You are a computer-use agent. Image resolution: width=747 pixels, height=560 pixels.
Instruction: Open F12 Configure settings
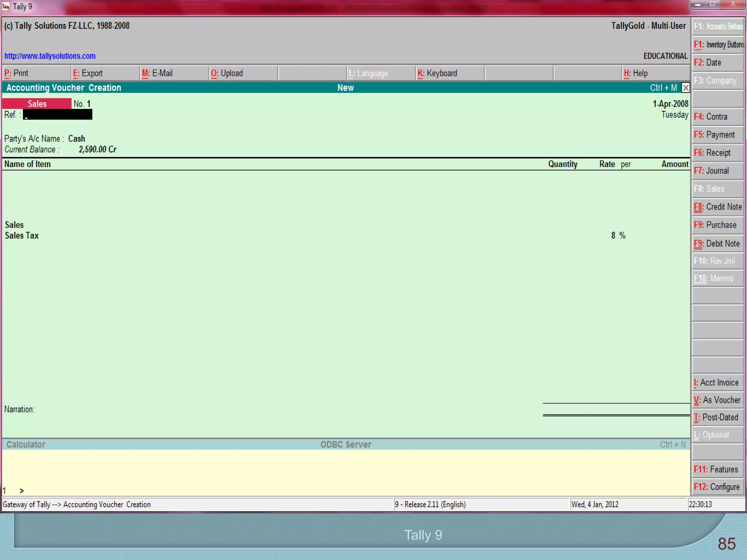[x=717, y=487]
